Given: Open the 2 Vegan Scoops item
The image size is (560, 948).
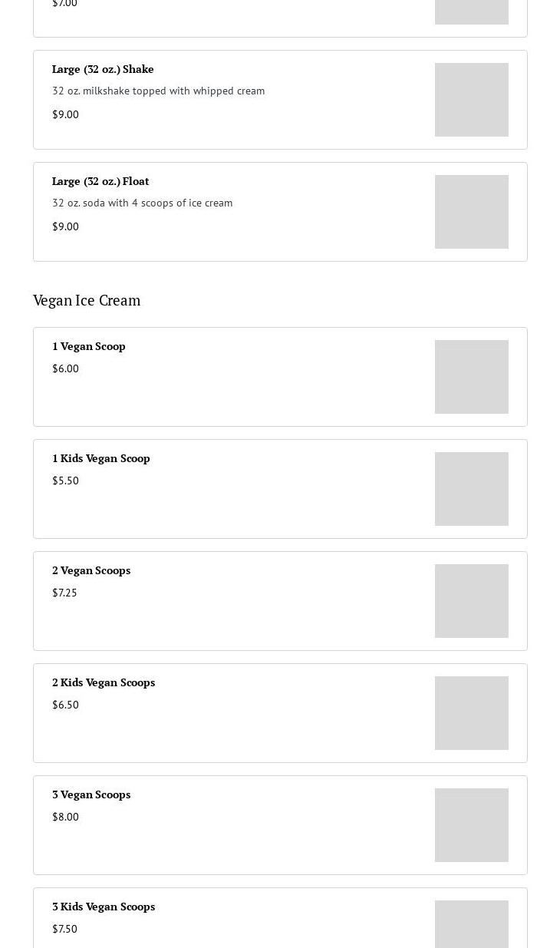Looking at the screenshot, I should click(91, 570).
